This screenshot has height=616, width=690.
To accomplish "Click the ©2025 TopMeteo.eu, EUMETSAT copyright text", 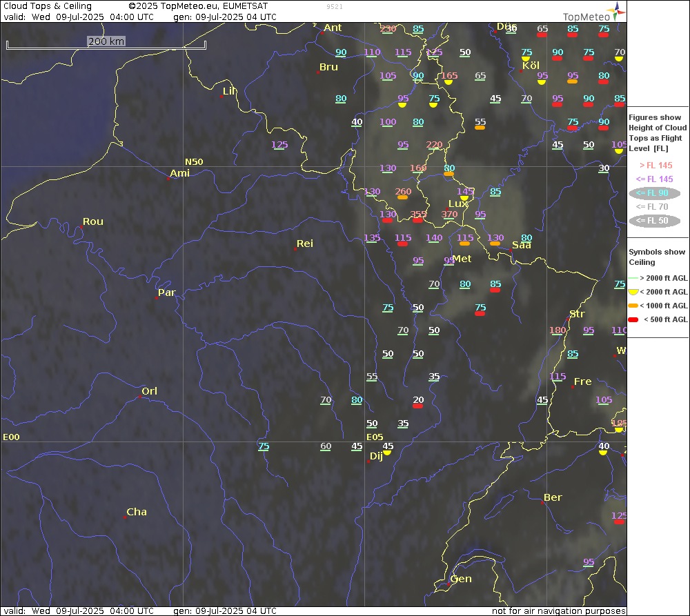I will click(198, 6).
